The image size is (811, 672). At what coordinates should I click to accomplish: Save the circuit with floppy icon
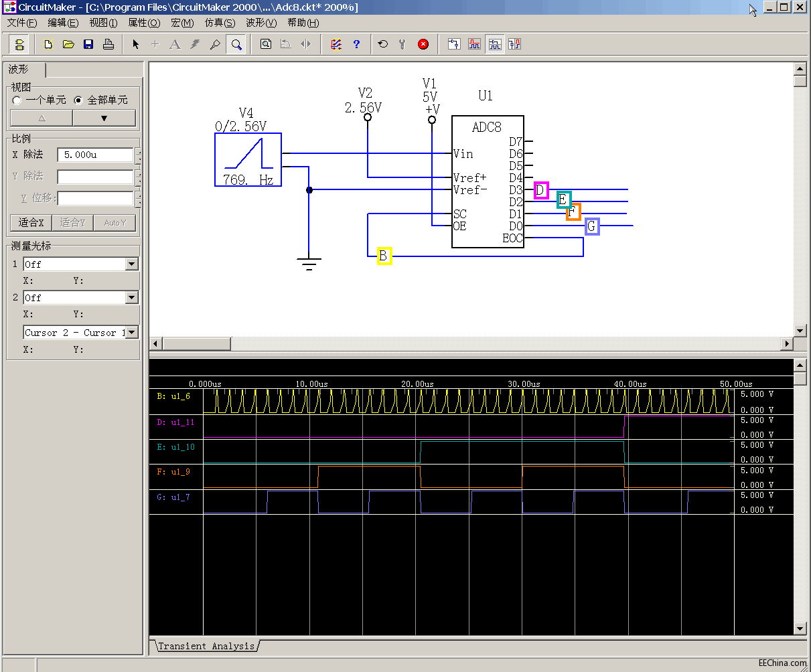pyautogui.click(x=88, y=44)
